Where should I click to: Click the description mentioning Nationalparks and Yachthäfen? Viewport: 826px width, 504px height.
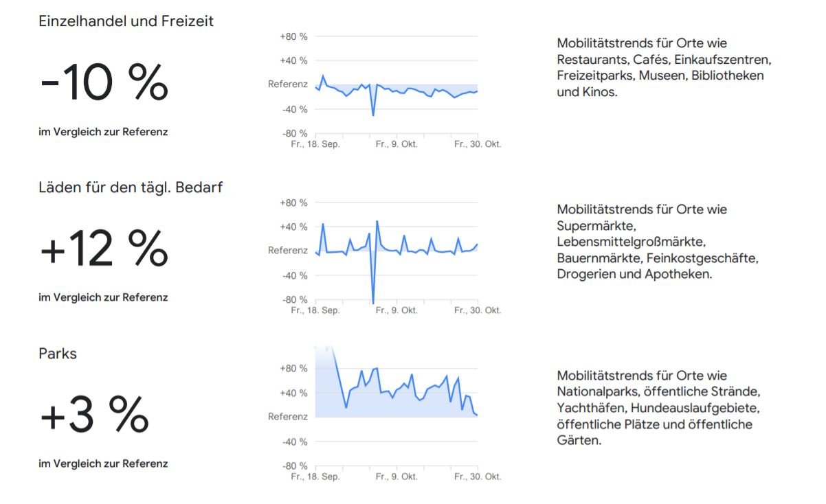pos(658,408)
